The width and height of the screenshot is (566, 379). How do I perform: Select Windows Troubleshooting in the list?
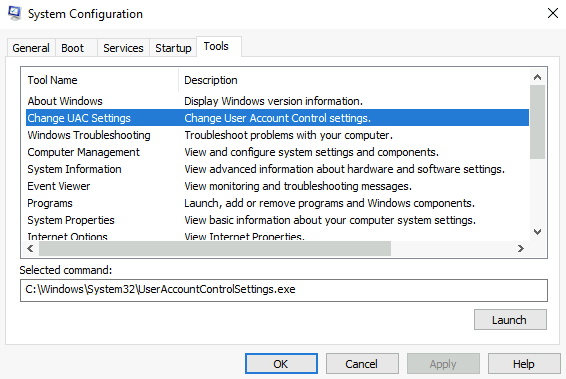(x=278, y=135)
